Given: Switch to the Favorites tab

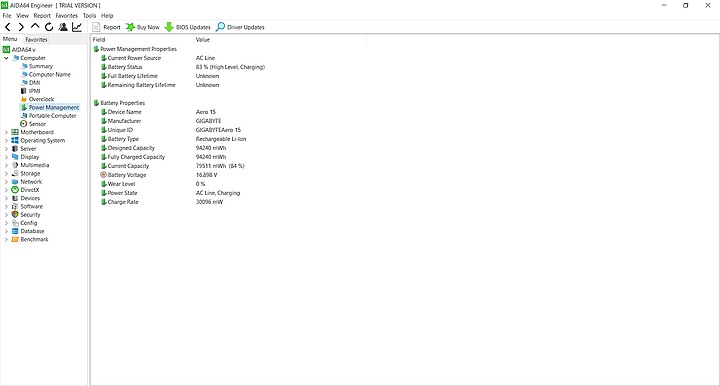Looking at the screenshot, I should (x=36, y=39).
